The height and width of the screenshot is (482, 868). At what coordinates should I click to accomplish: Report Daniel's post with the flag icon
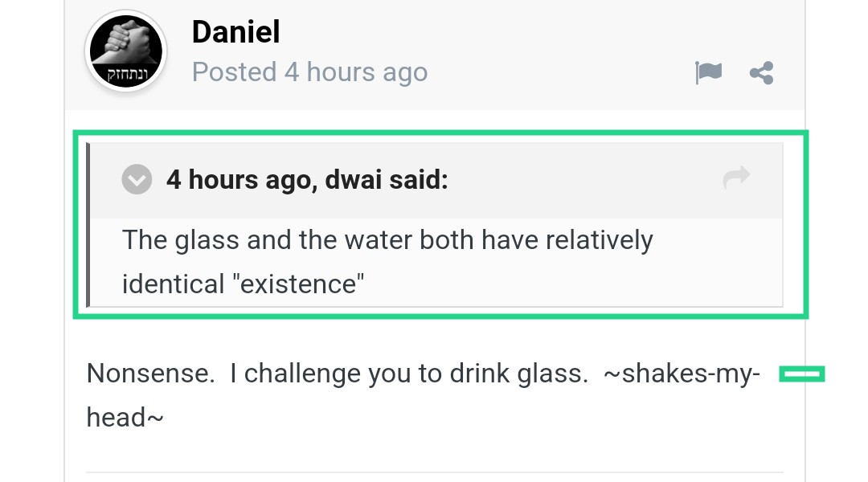(708, 73)
